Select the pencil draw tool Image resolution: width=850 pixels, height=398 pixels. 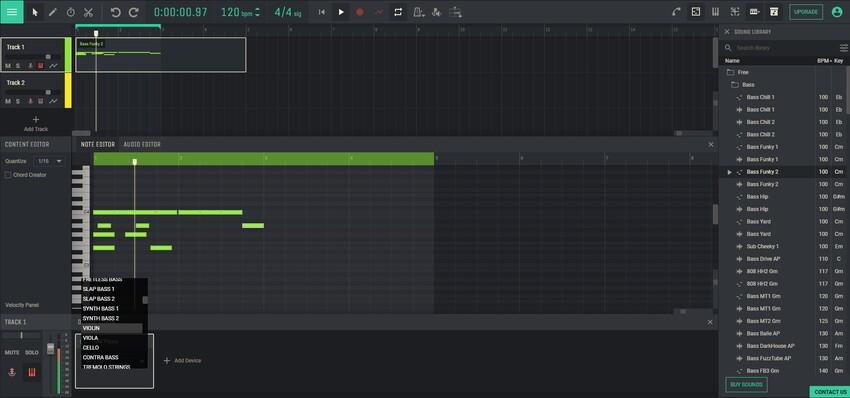coord(53,12)
